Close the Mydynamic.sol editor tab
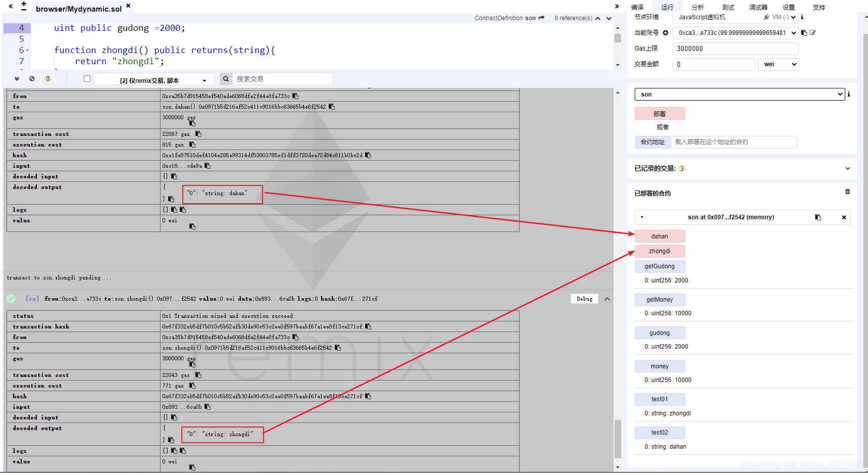868x473 pixels. (128, 6)
